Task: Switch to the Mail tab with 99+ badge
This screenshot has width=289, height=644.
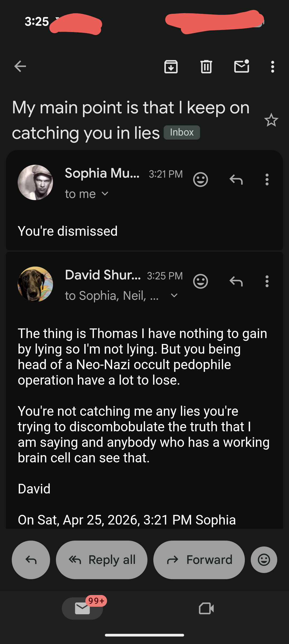Action: point(82,608)
